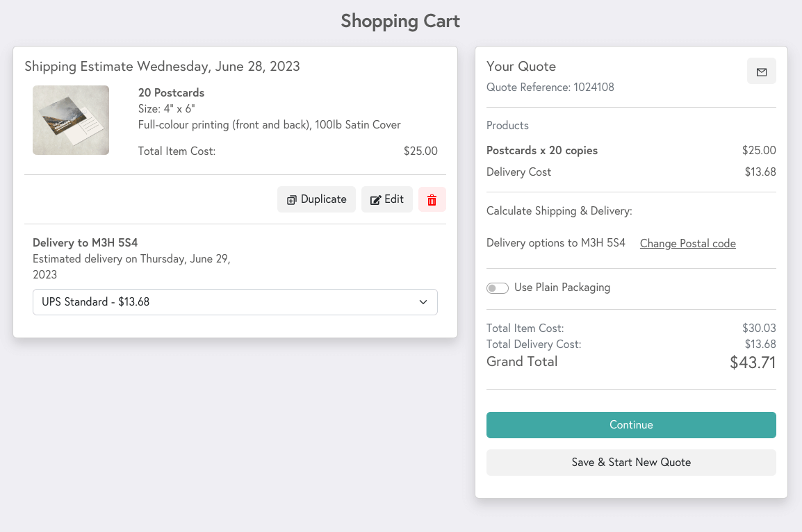Duplicate the 20 Postcards item

pyautogui.click(x=316, y=199)
